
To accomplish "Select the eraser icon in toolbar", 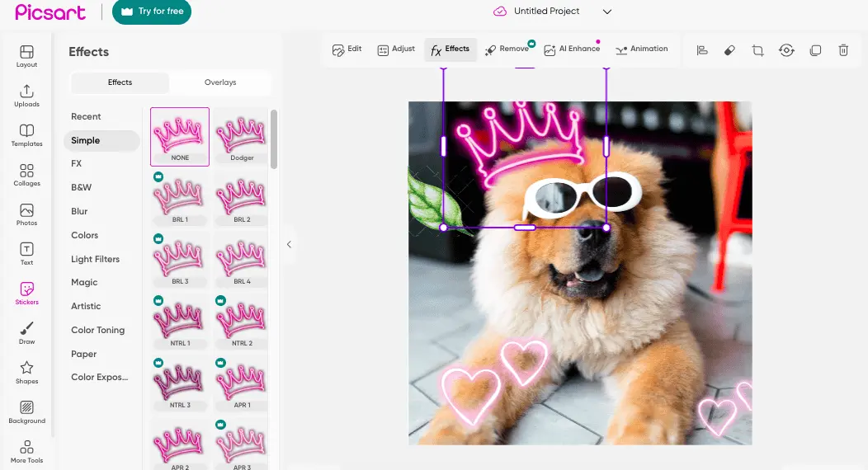I will point(729,50).
